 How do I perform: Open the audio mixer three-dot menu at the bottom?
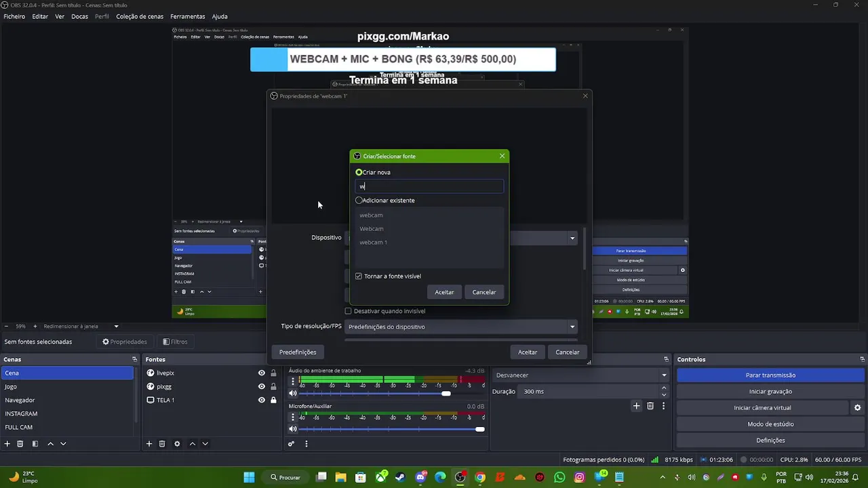click(306, 444)
